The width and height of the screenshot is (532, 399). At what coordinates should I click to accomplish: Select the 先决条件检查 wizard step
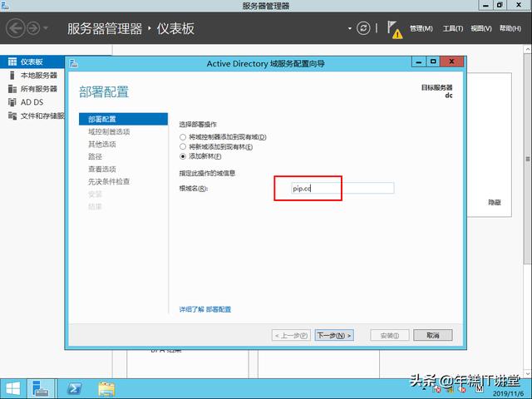tap(109, 181)
